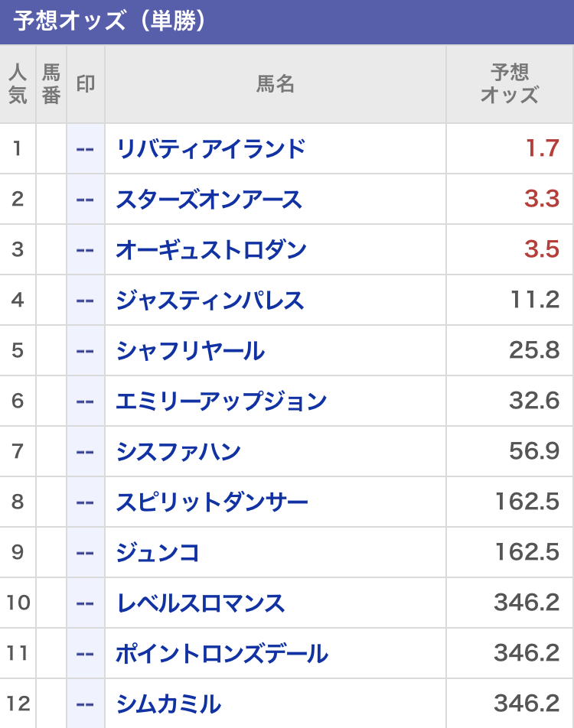The width and height of the screenshot is (574, 728).
Task: Open the シムカミル horse profile
Action: [x=168, y=704]
